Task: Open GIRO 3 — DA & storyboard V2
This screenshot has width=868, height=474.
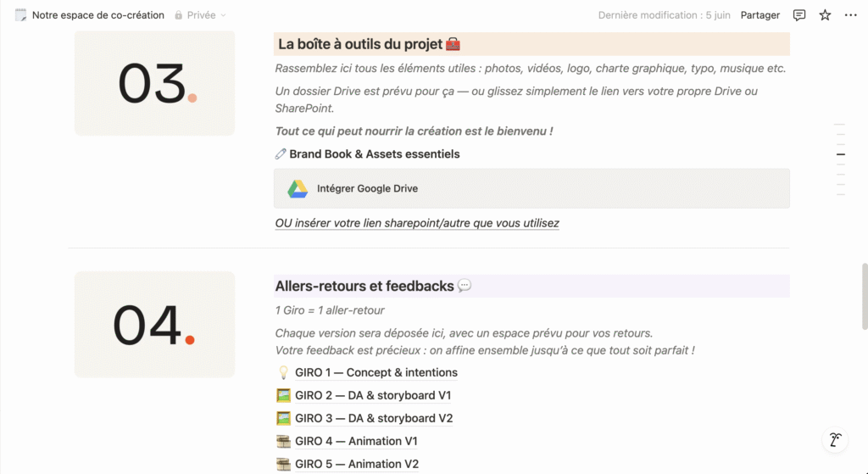Action: pyautogui.click(x=374, y=418)
